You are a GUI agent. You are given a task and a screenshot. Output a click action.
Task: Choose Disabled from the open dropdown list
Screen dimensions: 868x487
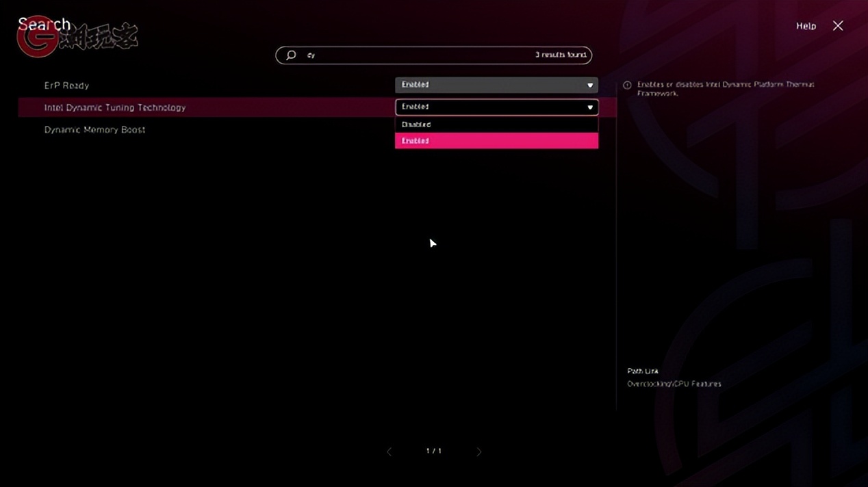(496, 124)
